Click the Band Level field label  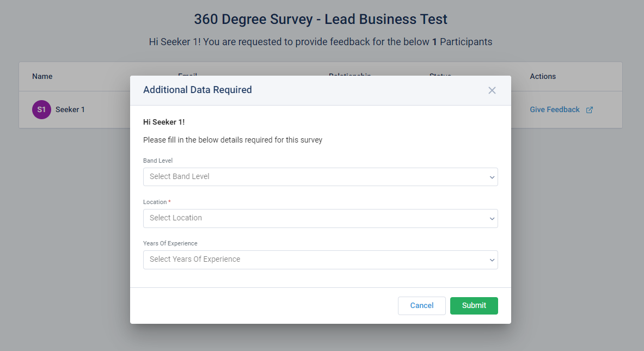(158, 161)
